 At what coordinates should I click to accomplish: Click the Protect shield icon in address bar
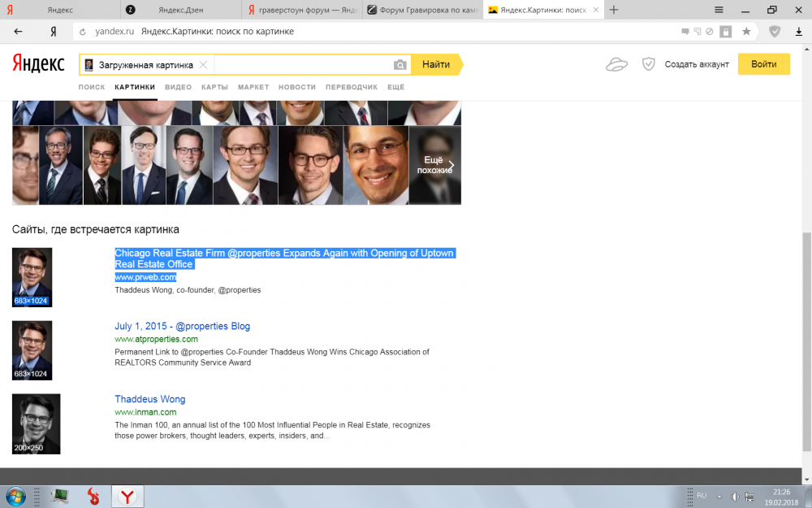tap(775, 31)
